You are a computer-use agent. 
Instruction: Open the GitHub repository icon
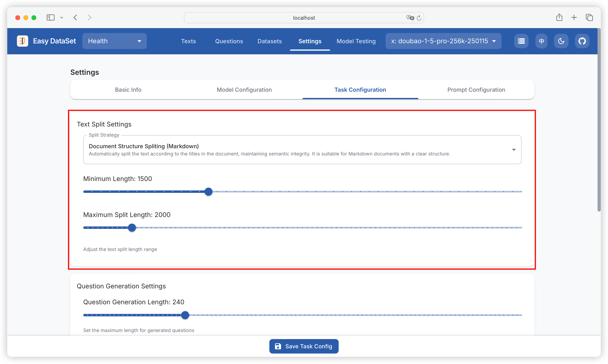point(582,41)
